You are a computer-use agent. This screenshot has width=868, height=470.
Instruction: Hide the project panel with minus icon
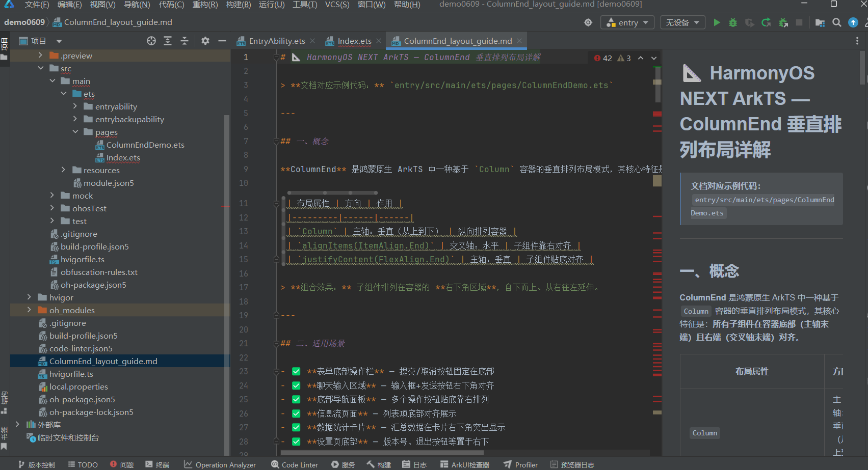click(x=222, y=41)
